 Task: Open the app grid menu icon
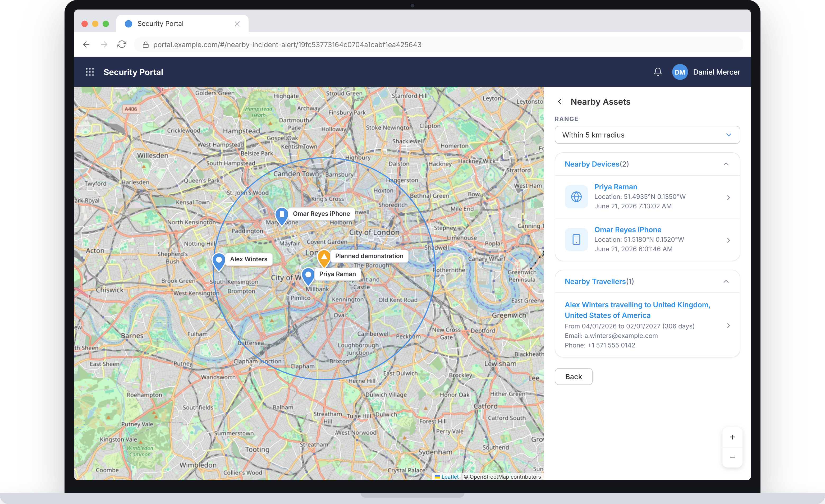pos(90,72)
